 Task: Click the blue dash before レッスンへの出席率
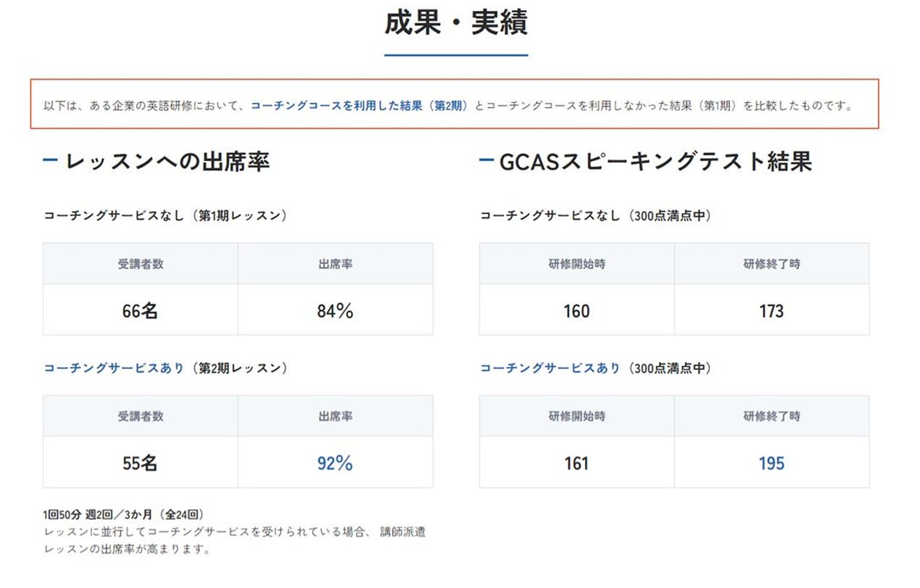point(50,160)
